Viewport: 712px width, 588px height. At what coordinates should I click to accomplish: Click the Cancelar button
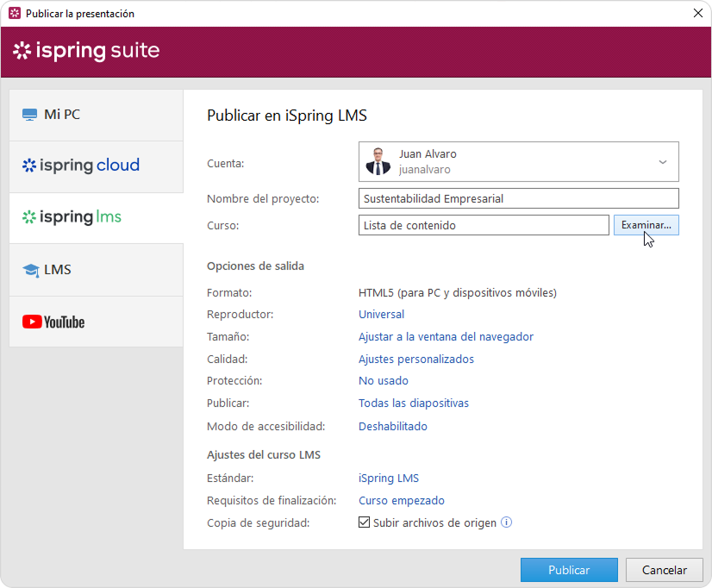click(663, 570)
